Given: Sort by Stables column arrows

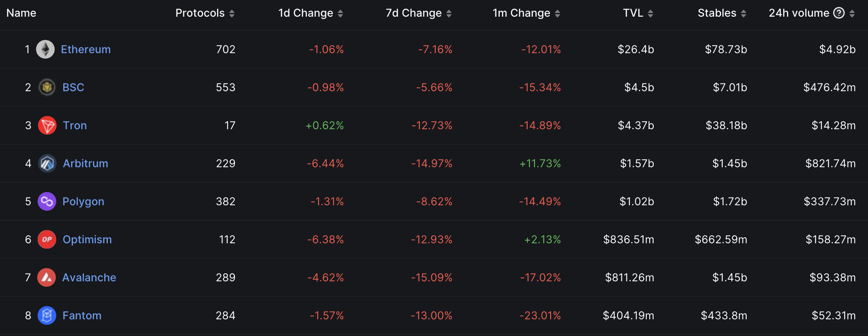Looking at the screenshot, I should (x=744, y=14).
